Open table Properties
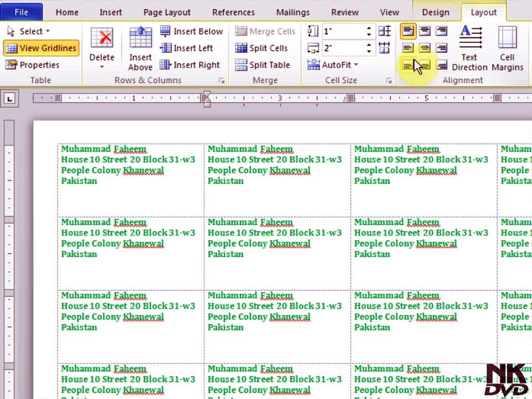Viewport: 532px width, 399px height. point(32,64)
